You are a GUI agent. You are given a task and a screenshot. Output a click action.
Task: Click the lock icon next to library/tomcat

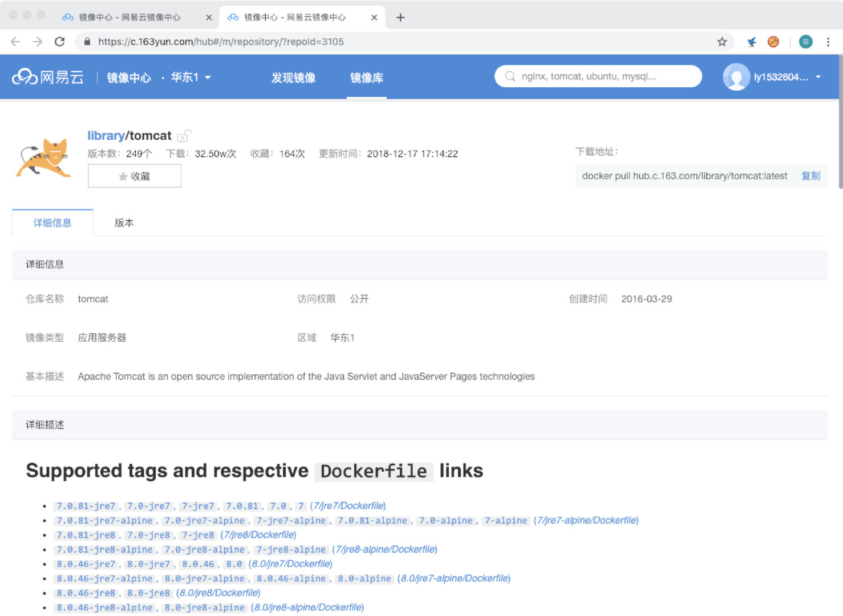184,136
